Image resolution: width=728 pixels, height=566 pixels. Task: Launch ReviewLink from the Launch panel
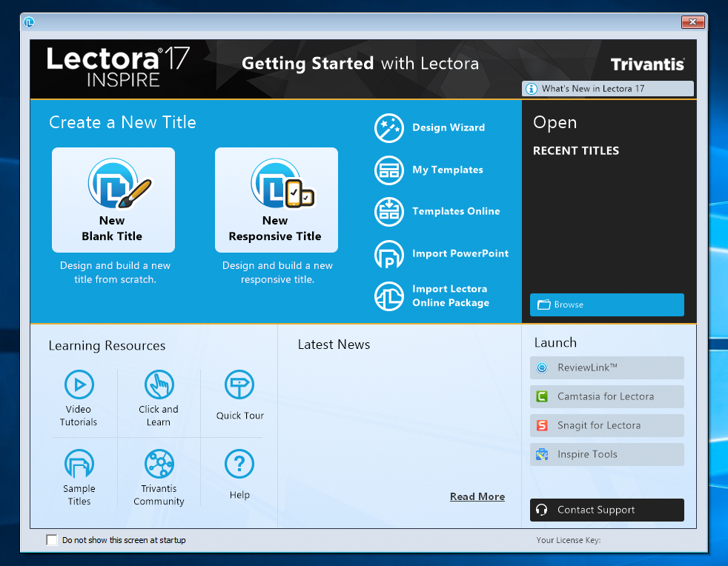(x=606, y=367)
